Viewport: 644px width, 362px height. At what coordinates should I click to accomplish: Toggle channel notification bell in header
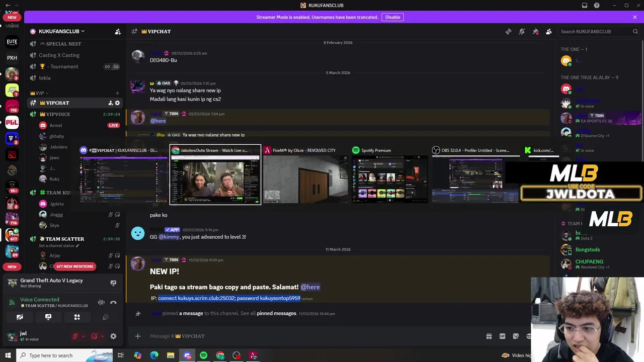pyautogui.click(x=522, y=31)
